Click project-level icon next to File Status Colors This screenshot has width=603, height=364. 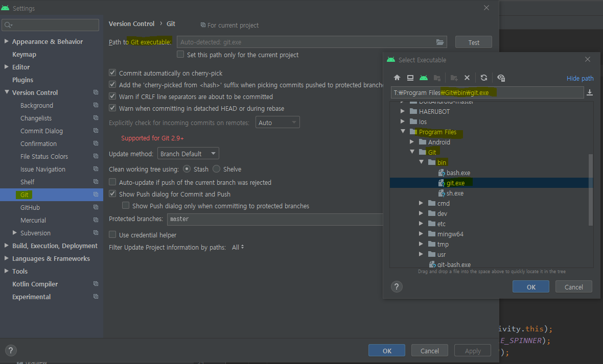(96, 156)
